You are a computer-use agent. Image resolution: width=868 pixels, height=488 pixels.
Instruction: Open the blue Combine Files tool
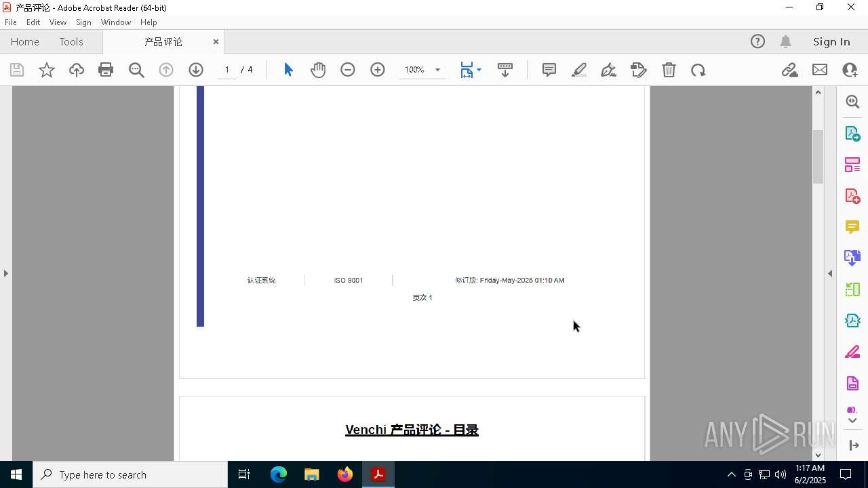852,258
